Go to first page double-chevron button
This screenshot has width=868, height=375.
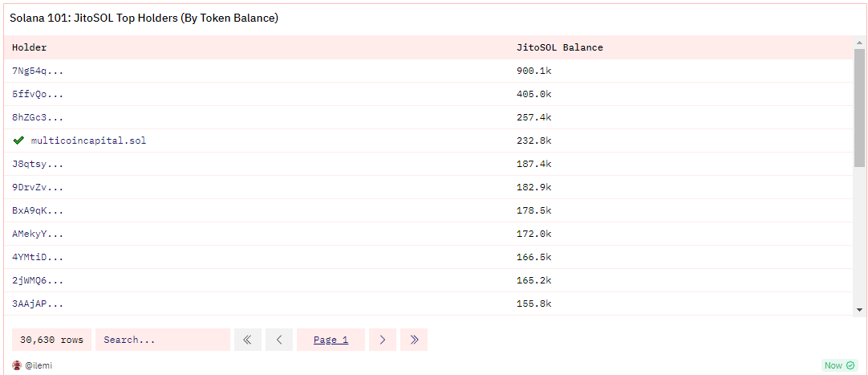coord(247,340)
